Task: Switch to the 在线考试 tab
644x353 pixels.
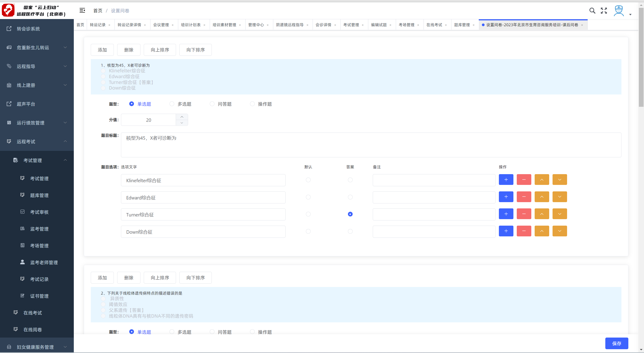Action: click(434, 25)
